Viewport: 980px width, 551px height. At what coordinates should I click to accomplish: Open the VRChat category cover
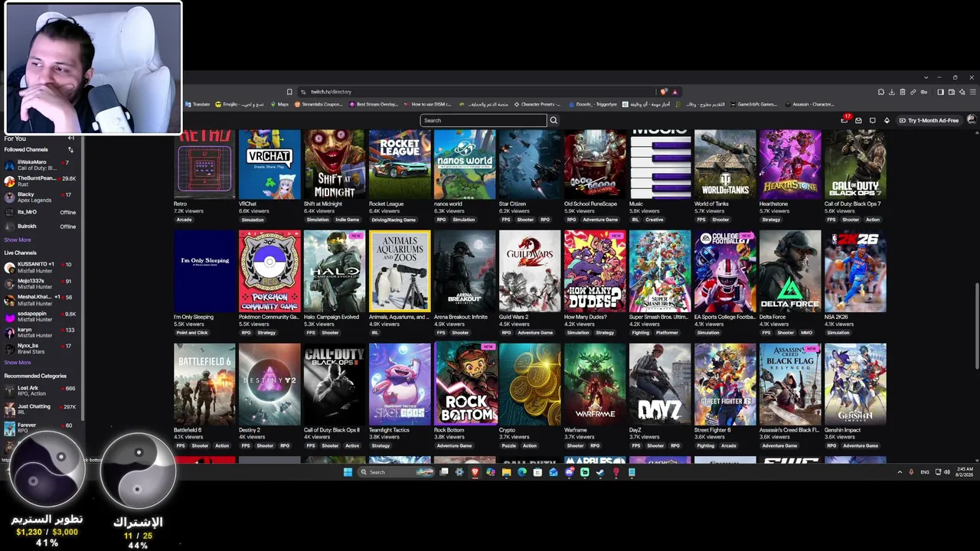(x=269, y=165)
